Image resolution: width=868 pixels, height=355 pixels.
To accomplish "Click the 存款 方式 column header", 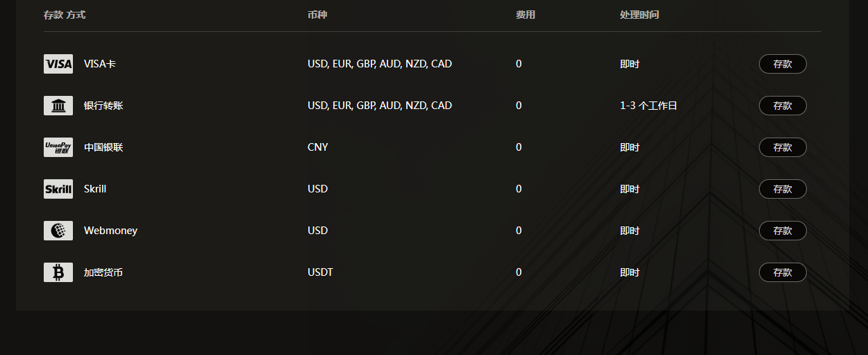I will point(65,15).
